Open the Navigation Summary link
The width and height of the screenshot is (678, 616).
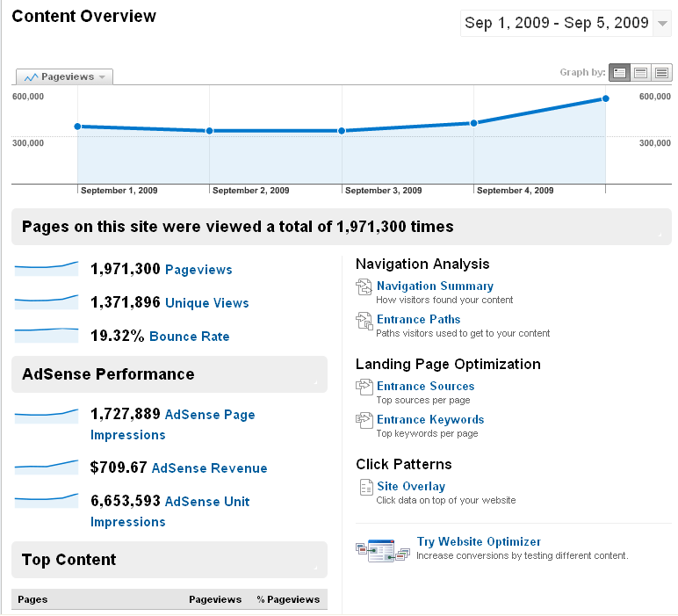(x=435, y=286)
